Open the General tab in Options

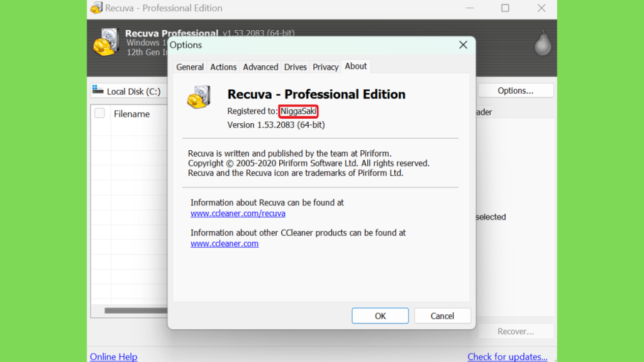click(x=190, y=67)
